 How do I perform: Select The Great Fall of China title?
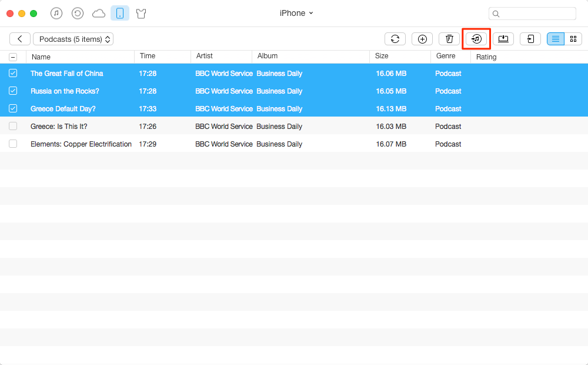point(67,74)
